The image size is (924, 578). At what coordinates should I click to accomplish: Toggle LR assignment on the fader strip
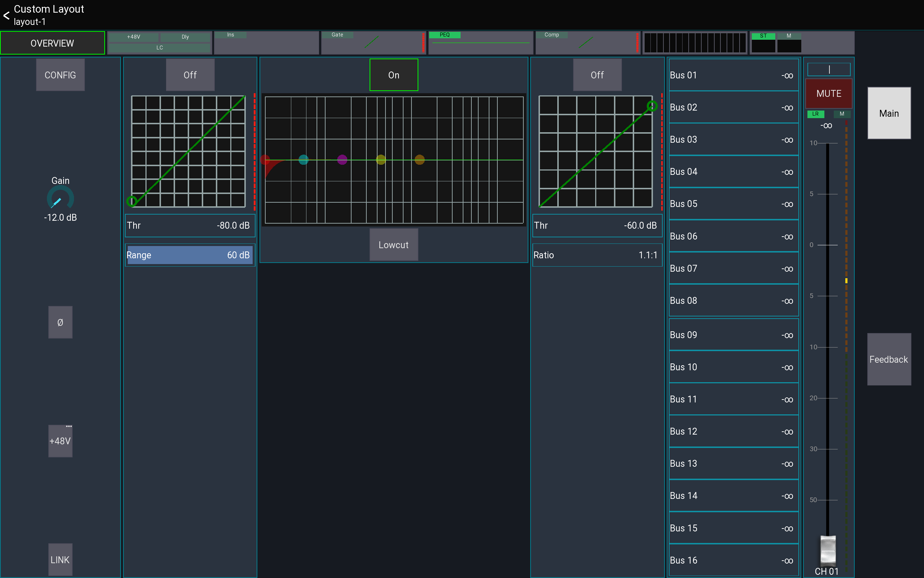[x=816, y=114]
